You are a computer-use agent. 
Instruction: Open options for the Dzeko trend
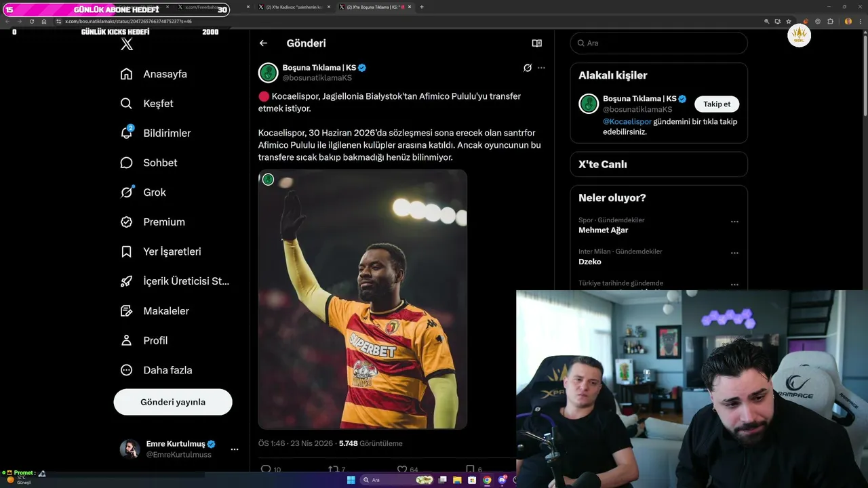tap(734, 253)
